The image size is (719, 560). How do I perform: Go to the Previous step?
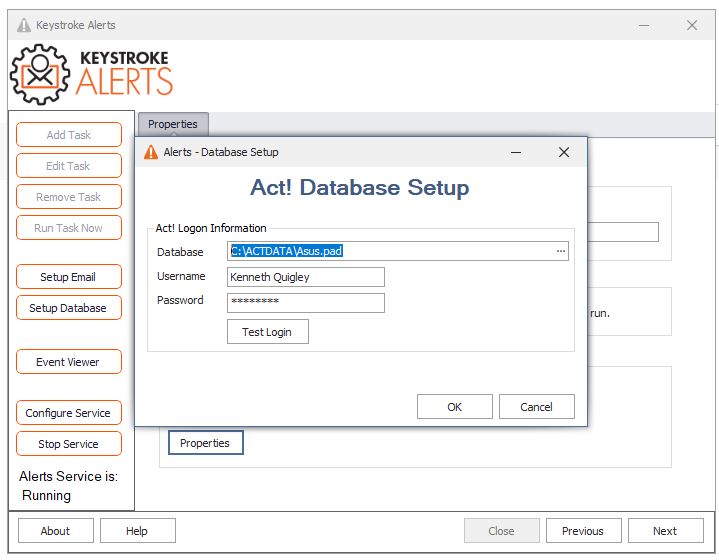click(x=583, y=531)
